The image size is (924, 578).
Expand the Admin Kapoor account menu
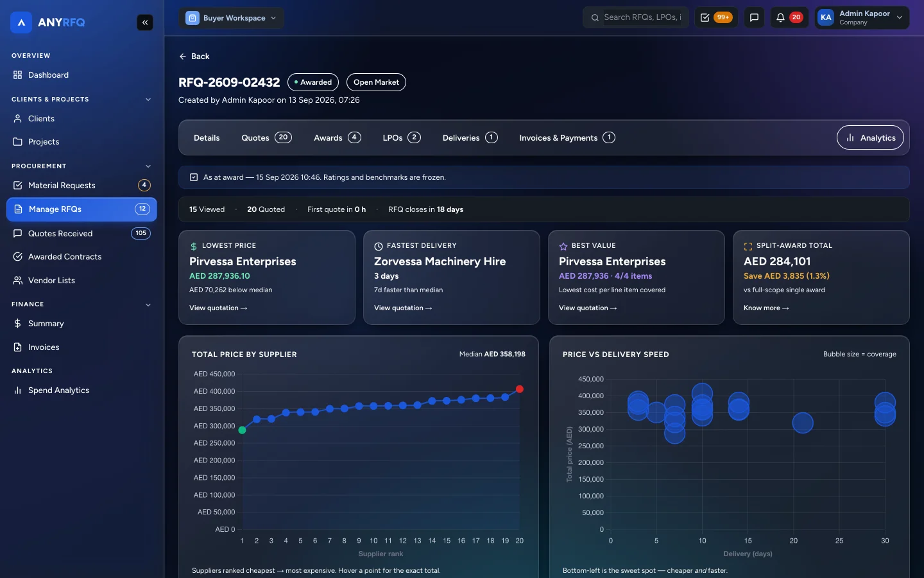click(x=862, y=18)
